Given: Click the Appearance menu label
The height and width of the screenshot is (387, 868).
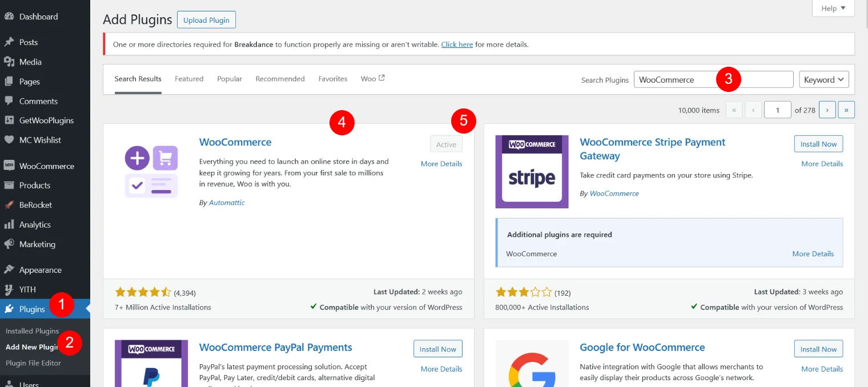Looking at the screenshot, I should click(x=41, y=270).
